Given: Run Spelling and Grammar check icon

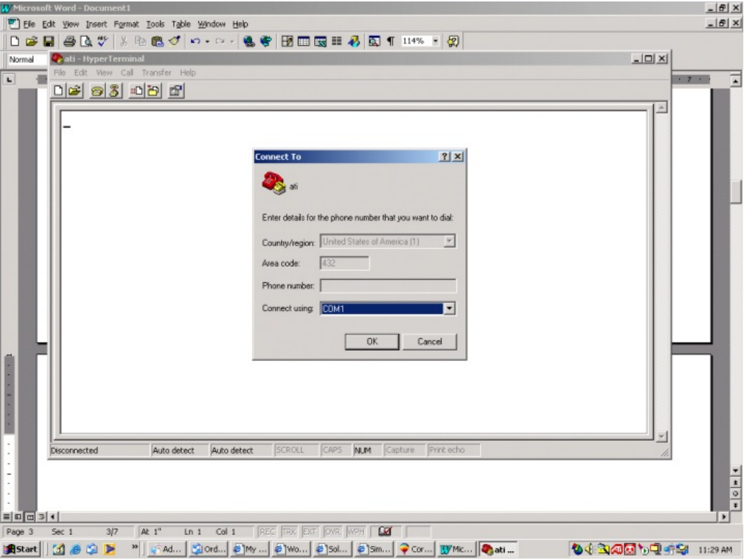Looking at the screenshot, I should pos(102,41).
